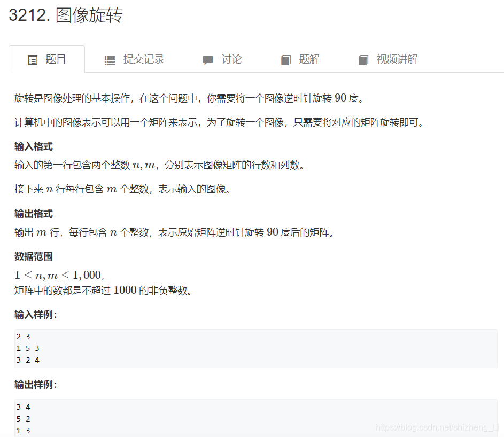
Task: Click the speech bubble icon on the 讨论 tab
Action: [x=207, y=59]
